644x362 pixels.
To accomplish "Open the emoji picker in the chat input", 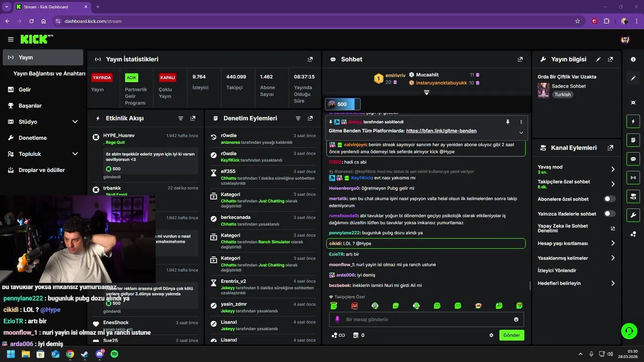I will [x=516, y=319].
